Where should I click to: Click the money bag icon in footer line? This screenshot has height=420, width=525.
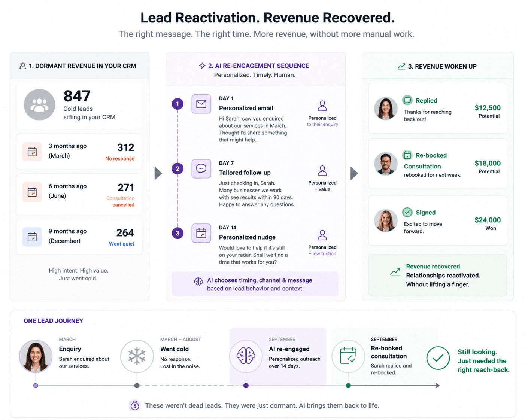135,405
